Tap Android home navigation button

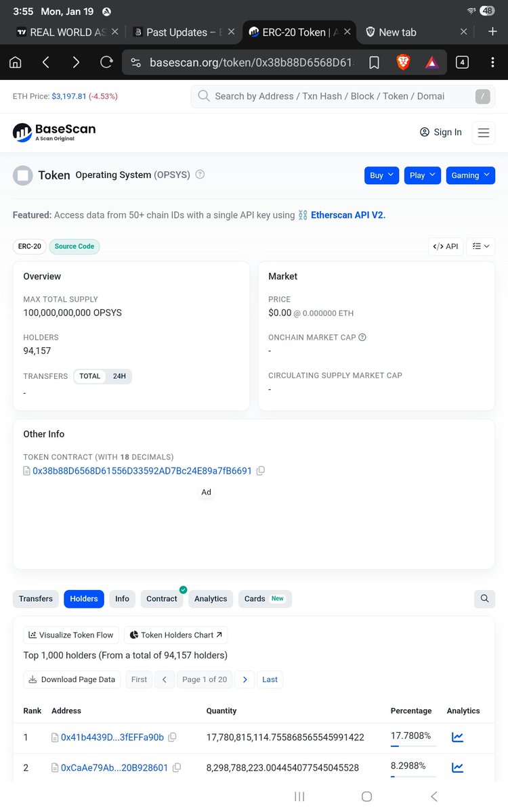coord(366,796)
